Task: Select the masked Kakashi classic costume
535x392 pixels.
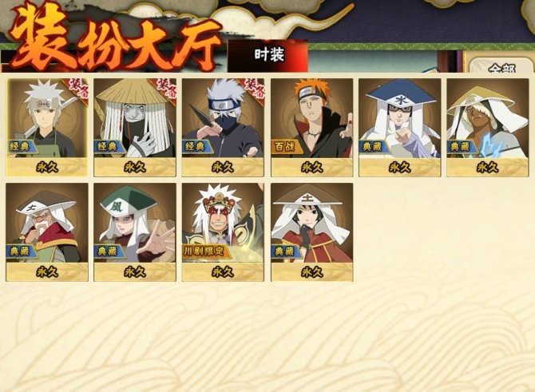Action: click(223, 128)
